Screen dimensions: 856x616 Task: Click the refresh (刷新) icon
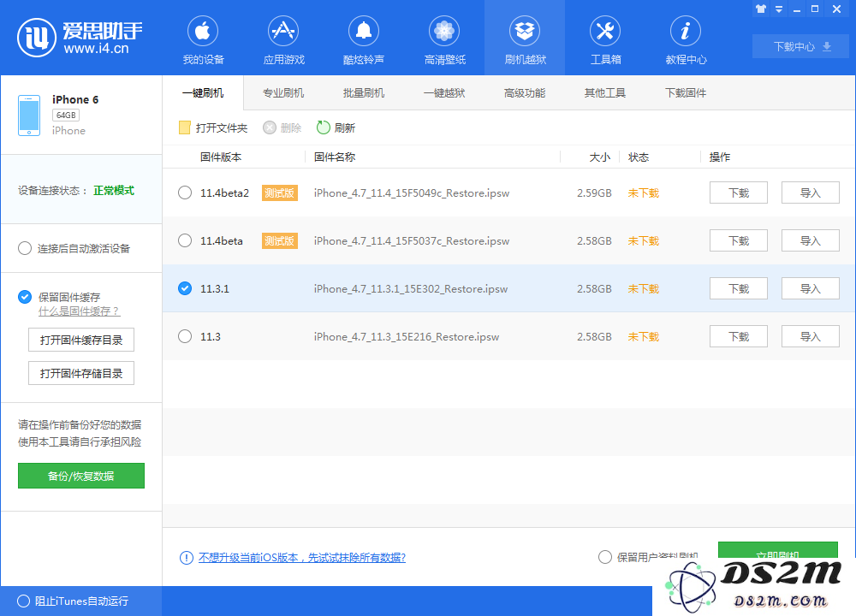(324, 127)
